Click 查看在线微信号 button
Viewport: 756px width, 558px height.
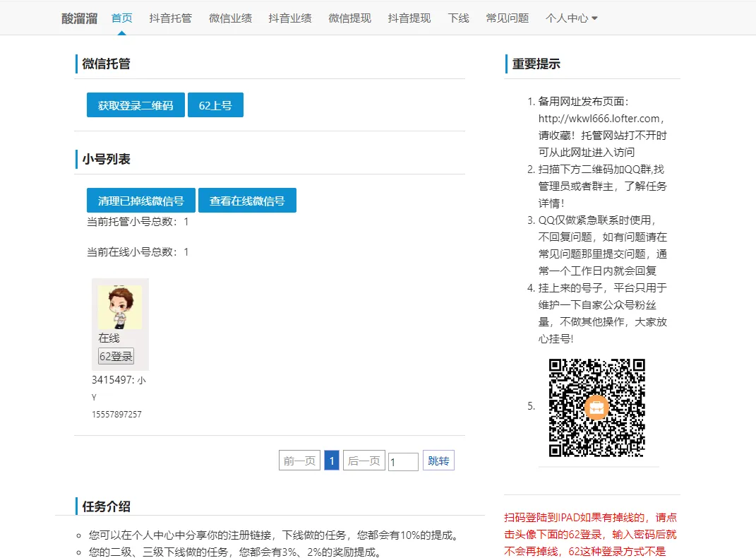click(x=247, y=201)
